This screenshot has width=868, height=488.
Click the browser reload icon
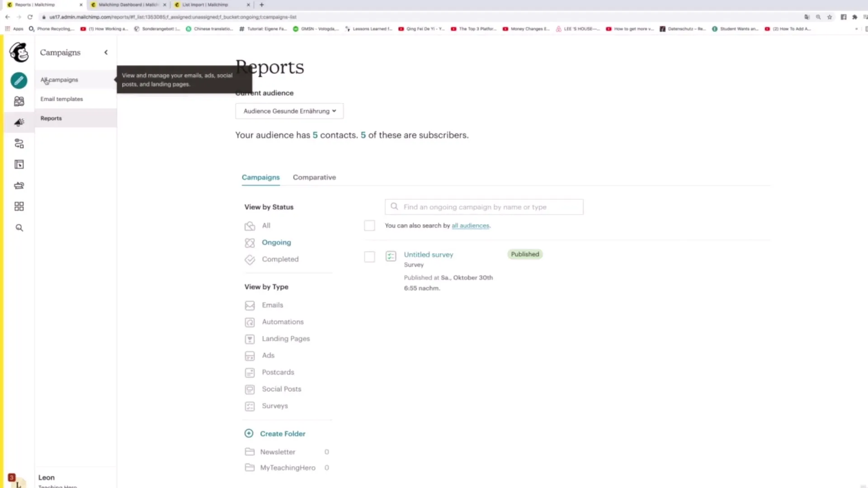[30, 17]
